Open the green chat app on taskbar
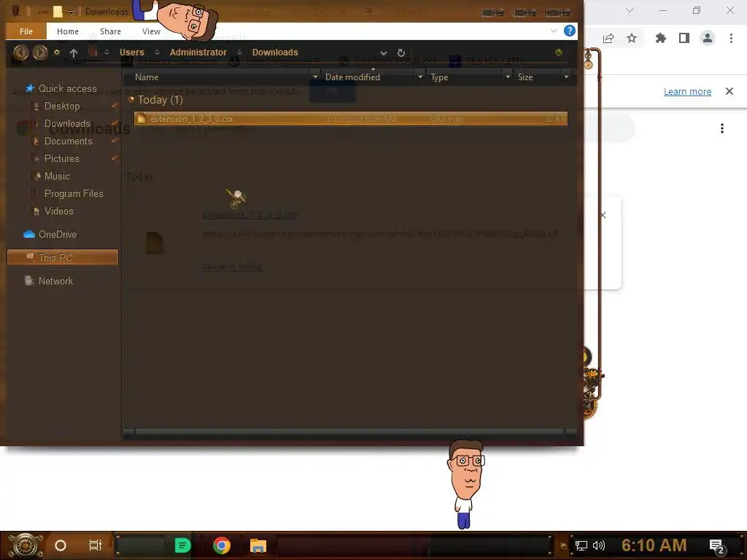 click(x=182, y=545)
